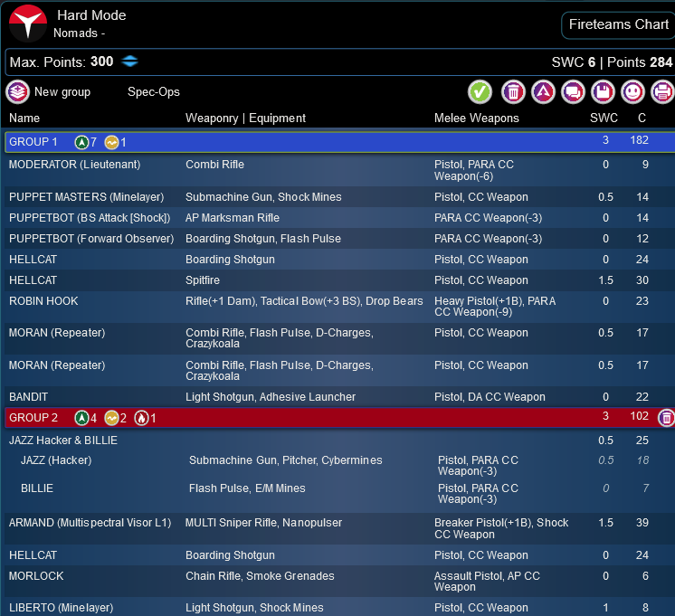Select PUPPETBOT (Forward Observer) row
Image resolution: width=675 pixels, height=616 pixels.
click(339, 239)
